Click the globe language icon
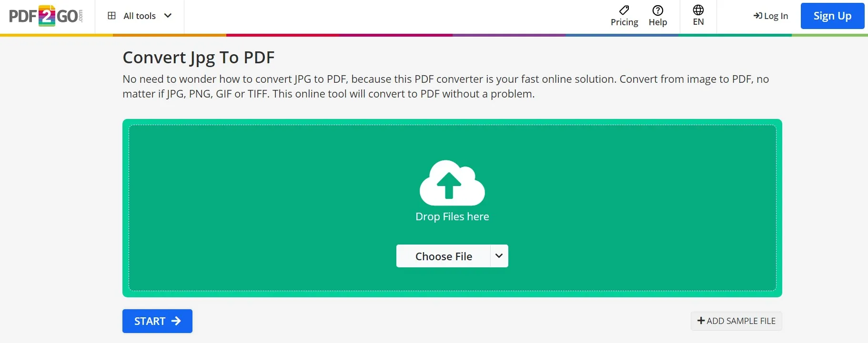 pyautogui.click(x=698, y=10)
